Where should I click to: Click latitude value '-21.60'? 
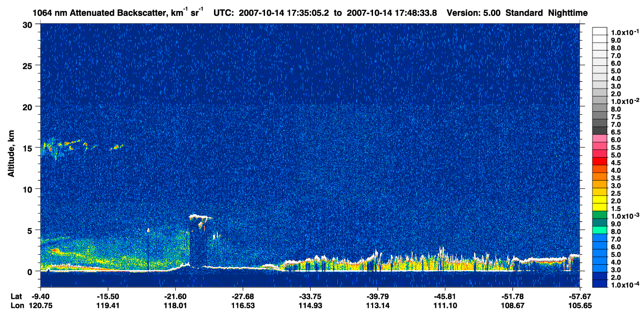(x=175, y=296)
